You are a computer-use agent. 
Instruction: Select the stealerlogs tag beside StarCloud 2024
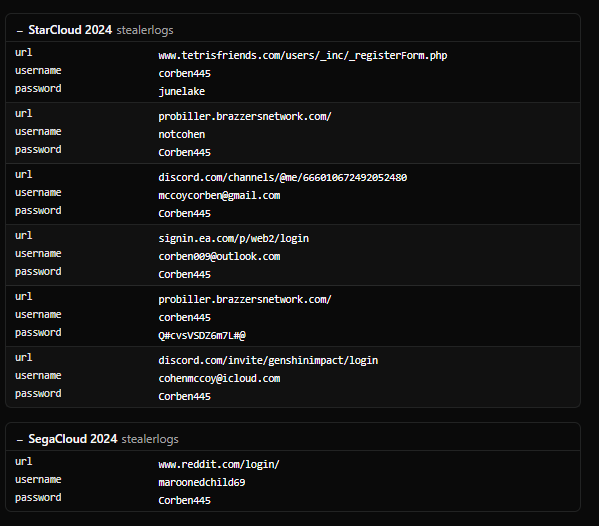(x=145, y=30)
